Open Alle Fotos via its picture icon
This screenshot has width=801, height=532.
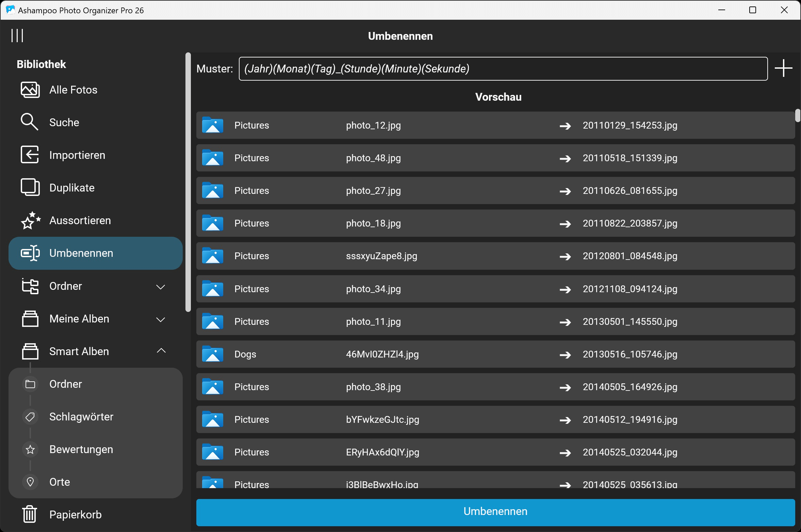coord(30,90)
